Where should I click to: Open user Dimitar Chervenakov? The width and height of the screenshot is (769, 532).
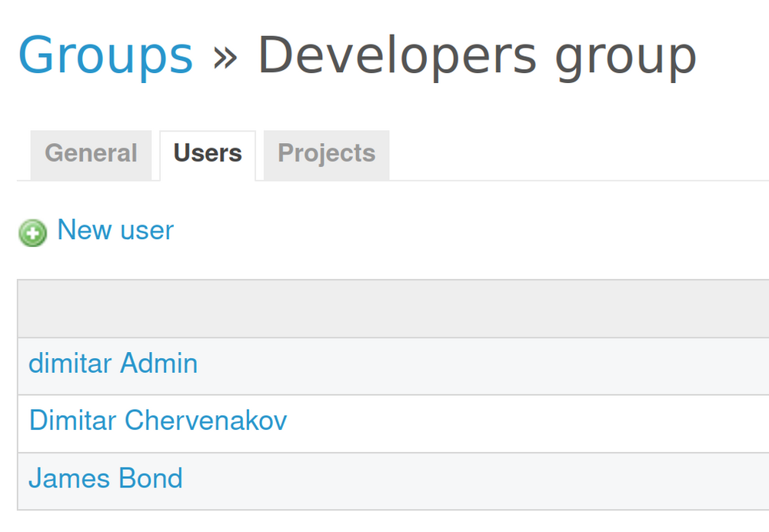click(158, 421)
